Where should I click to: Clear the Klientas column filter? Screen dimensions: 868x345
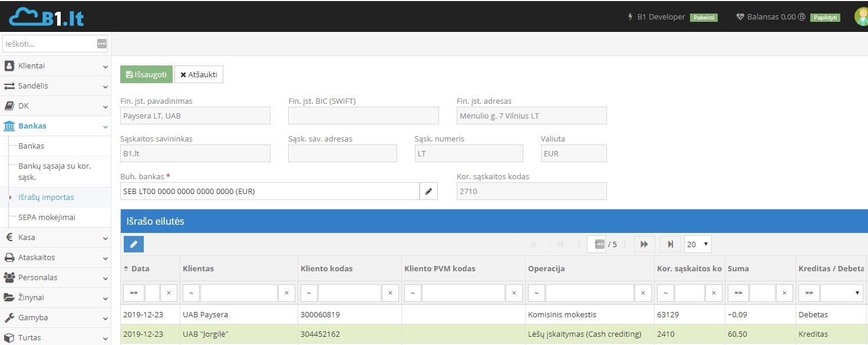[x=286, y=293]
